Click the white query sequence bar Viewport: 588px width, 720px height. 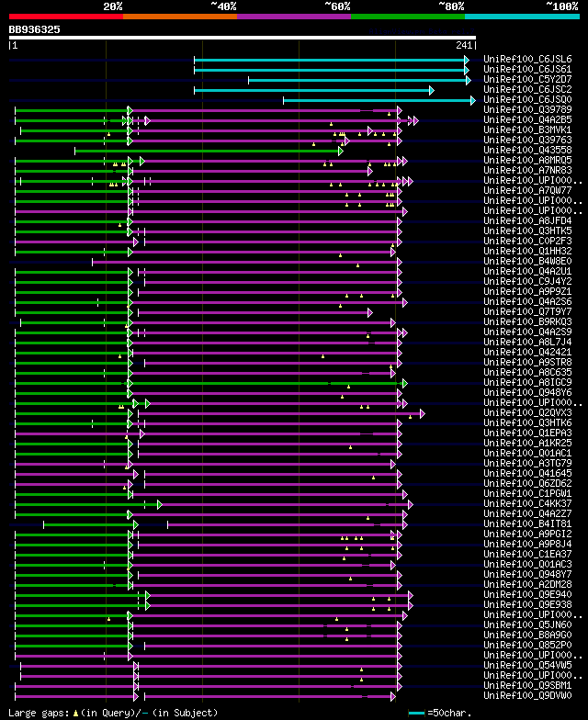pyautogui.click(x=243, y=38)
